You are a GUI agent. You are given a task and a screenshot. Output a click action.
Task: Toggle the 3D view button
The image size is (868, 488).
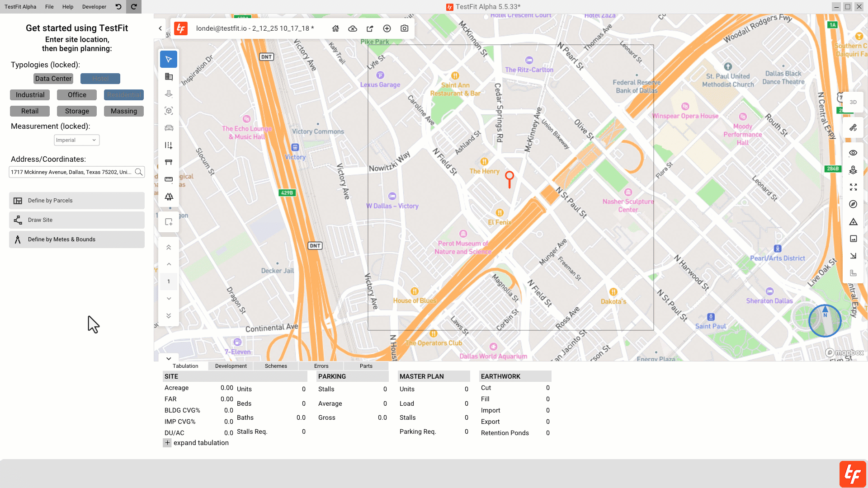pyautogui.click(x=853, y=102)
